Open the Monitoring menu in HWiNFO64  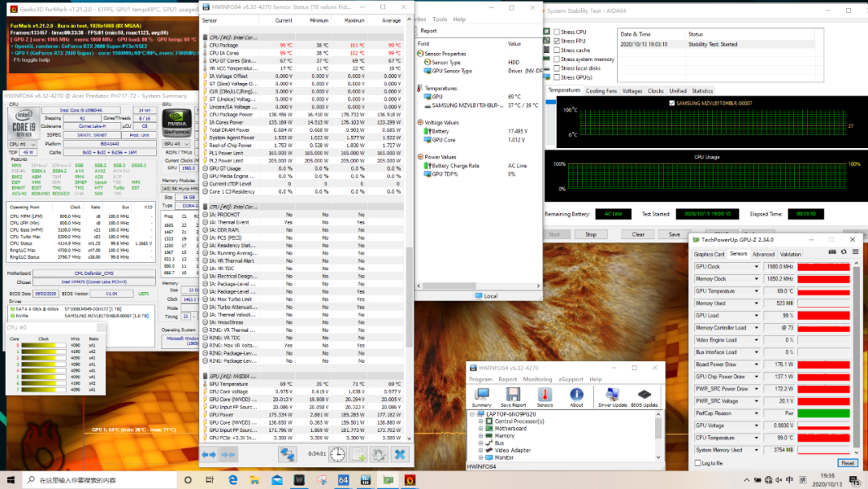[x=538, y=380]
